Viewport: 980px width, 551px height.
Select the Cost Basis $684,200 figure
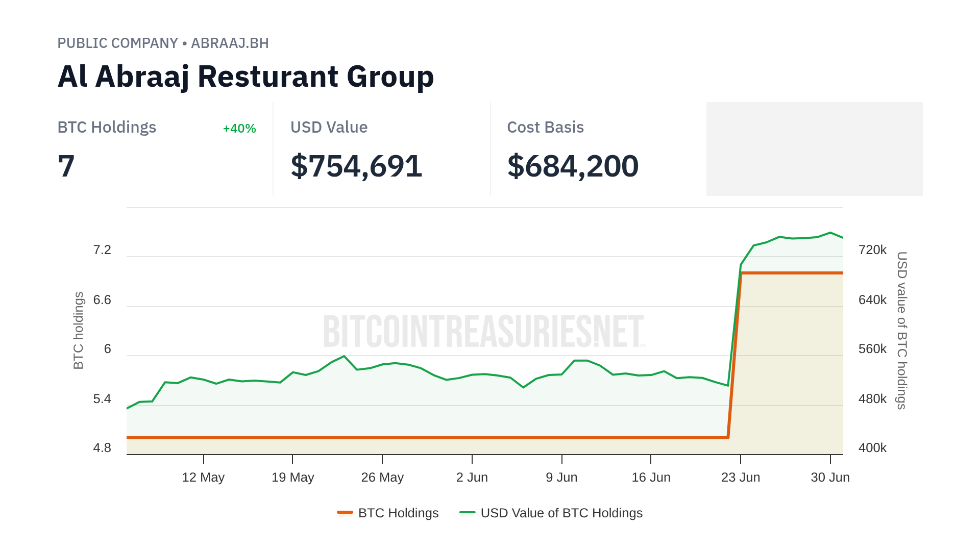tap(573, 166)
